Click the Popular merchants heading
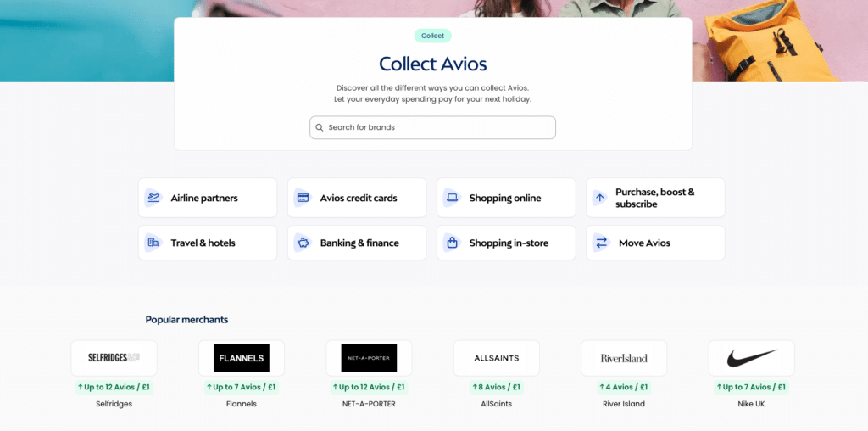 [186, 320]
